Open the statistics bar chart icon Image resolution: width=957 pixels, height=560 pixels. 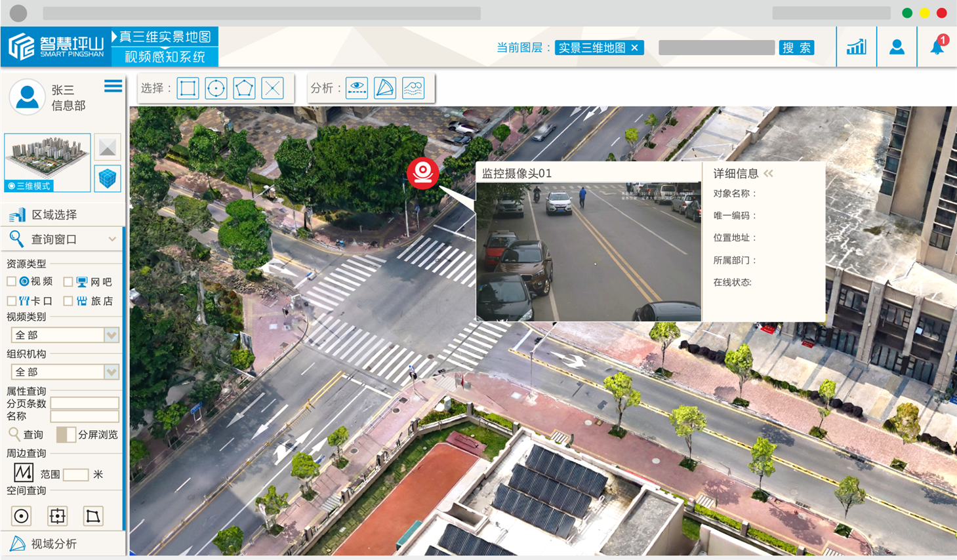pos(856,47)
